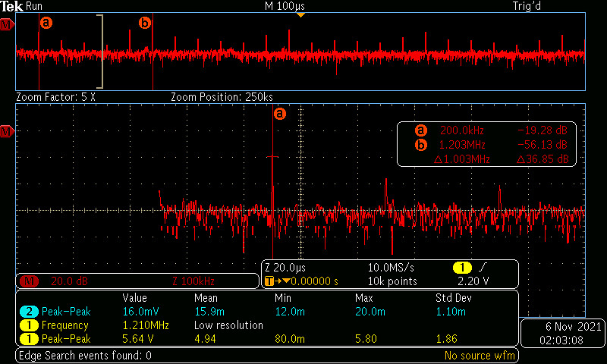Click the Zoom Factor: 5 X label
This screenshot has height=364, width=607.
[x=55, y=97]
